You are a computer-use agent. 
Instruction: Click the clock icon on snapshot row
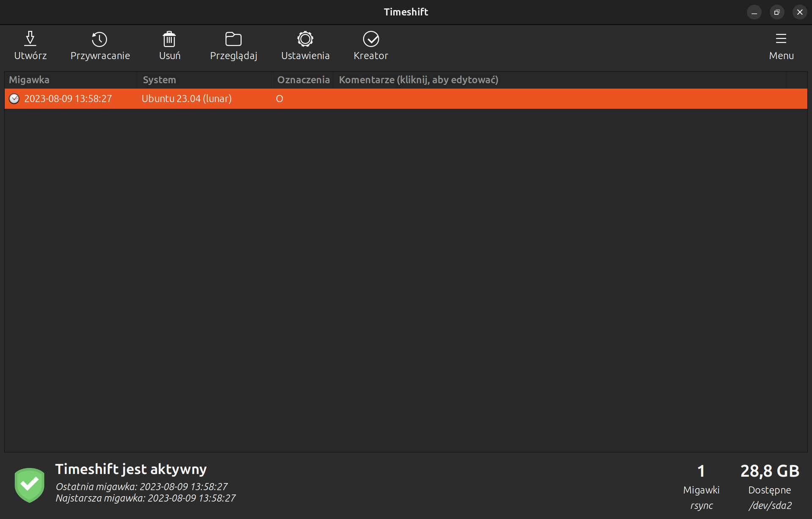[14, 99]
